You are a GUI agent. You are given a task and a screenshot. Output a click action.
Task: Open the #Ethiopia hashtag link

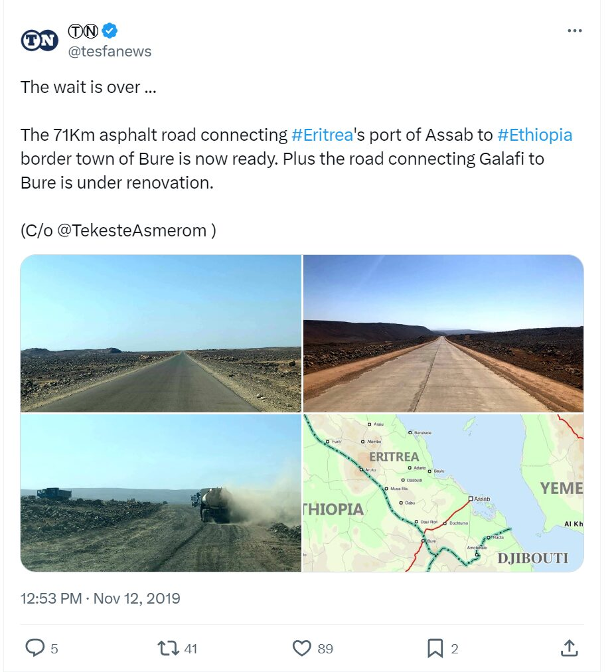534,135
